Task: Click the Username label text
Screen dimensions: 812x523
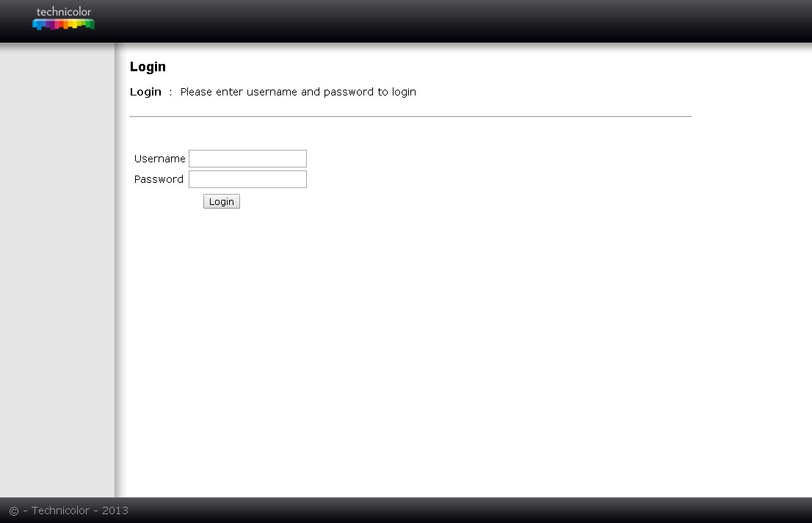Action: pos(159,159)
